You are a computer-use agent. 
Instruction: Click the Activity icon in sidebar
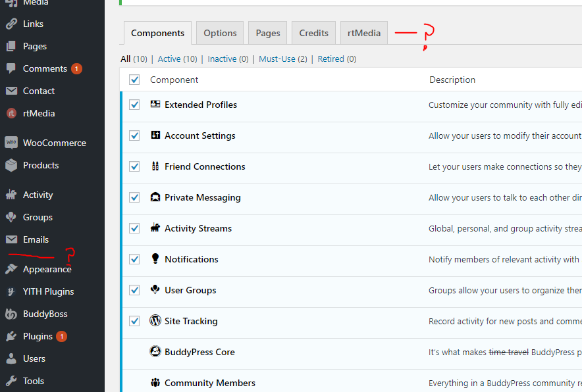[x=11, y=195]
